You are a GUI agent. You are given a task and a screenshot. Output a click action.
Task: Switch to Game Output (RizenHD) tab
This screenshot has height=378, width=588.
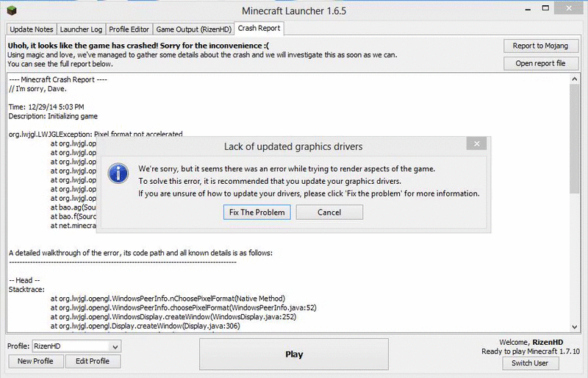point(193,29)
